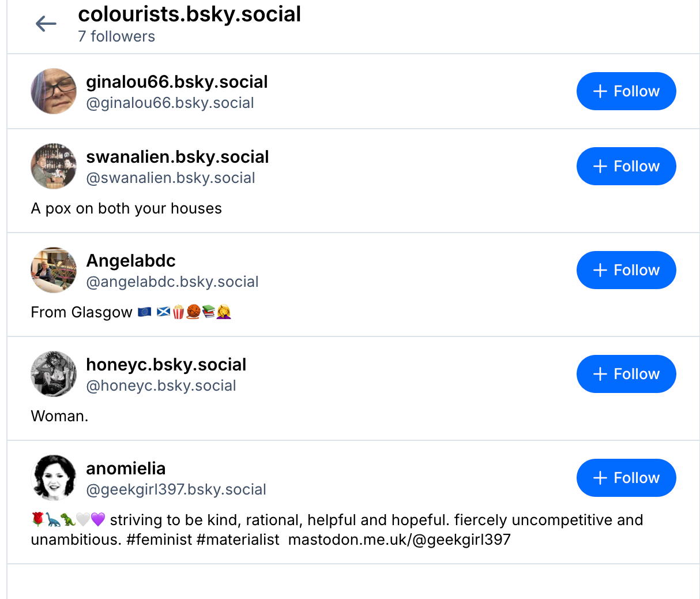The height and width of the screenshot is (599, 700).
Task: View Angelabdc avatar image
Action: click(x=54, y=270)
